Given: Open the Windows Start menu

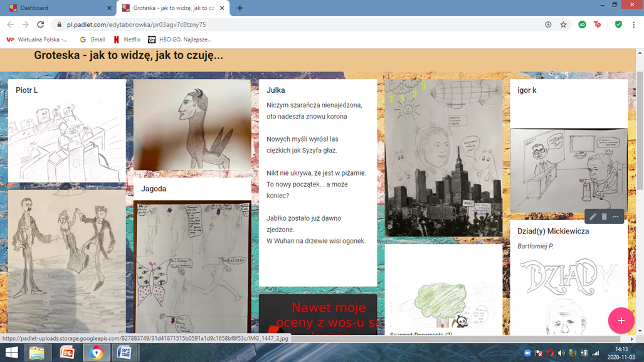Looking at the screenshot, I should (11, 353).
